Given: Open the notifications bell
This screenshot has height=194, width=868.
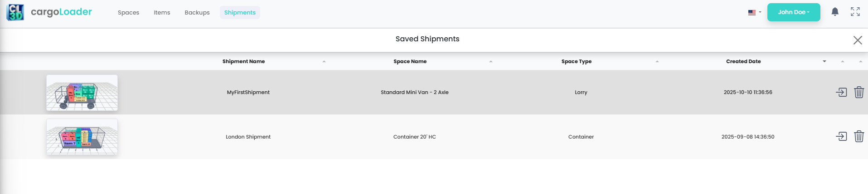Looking at the screenshot, I should tap(835, 12).
